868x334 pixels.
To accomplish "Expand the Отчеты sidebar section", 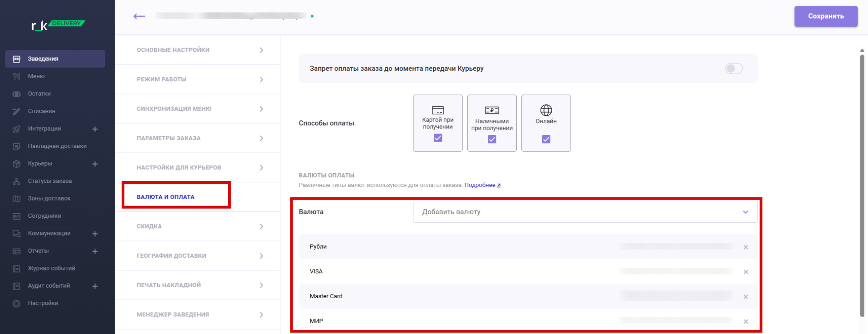I will (x=95, y=251).
